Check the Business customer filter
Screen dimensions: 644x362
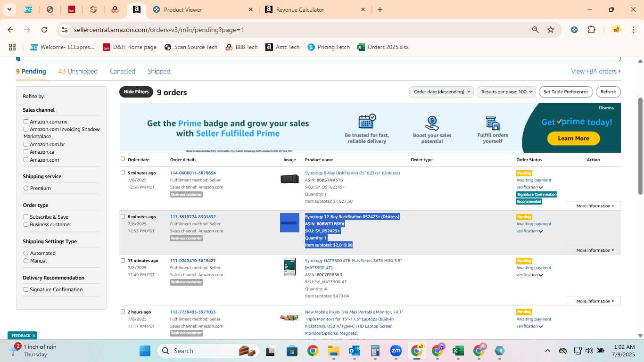26,224
